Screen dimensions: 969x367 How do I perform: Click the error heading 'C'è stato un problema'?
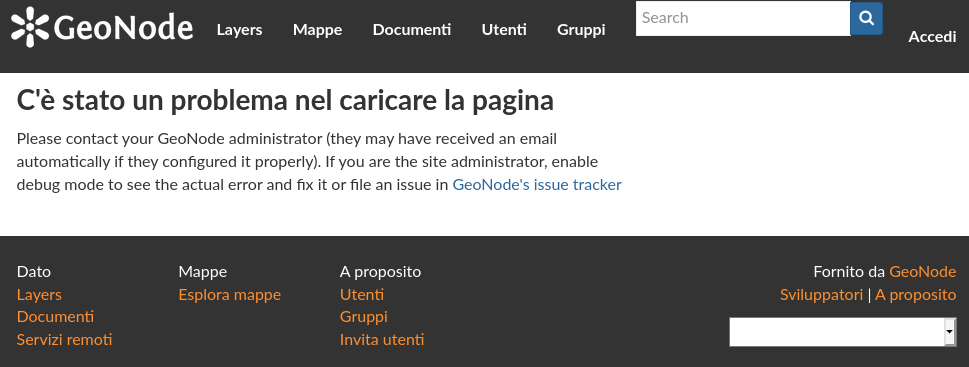(x=285, y=101)
